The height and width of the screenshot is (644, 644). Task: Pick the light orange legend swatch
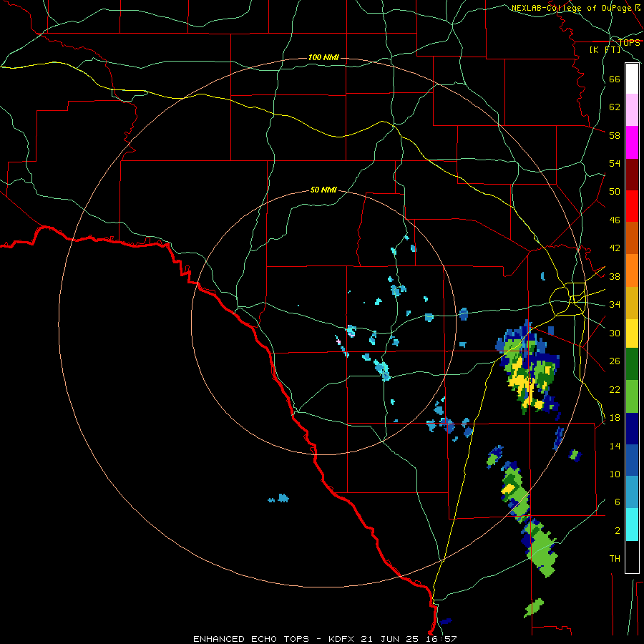(x=632, y=270)
